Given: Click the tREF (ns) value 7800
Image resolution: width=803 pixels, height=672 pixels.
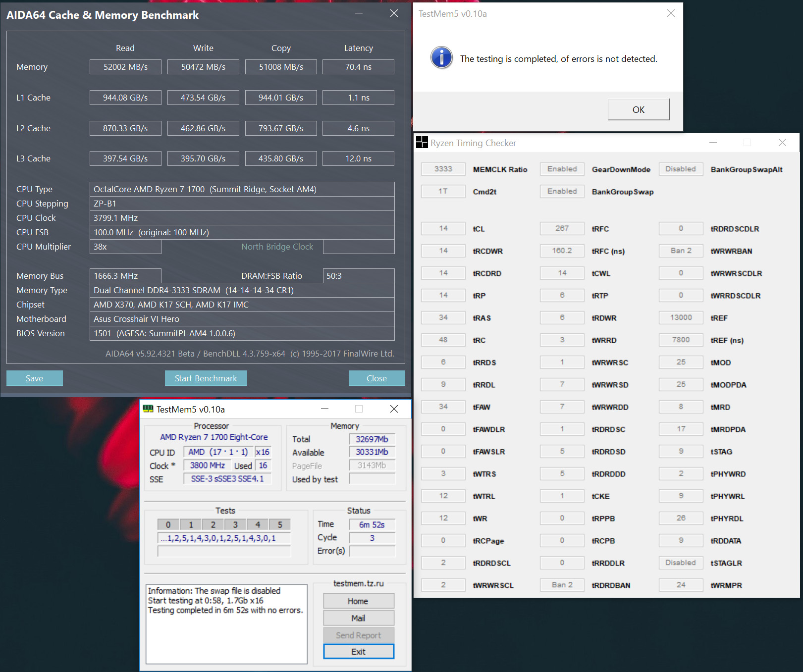Looking at the screenshot, I should pos(681,340).
